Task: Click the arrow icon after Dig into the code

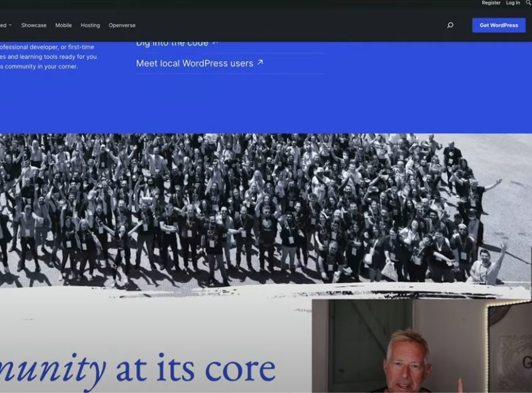Action: [x=215, y=43]
